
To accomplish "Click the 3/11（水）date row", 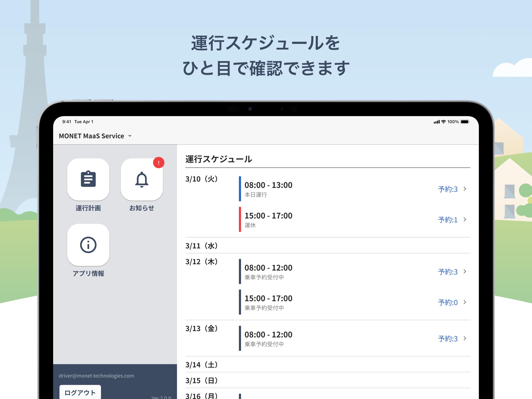I will click(x=328, y=246).
